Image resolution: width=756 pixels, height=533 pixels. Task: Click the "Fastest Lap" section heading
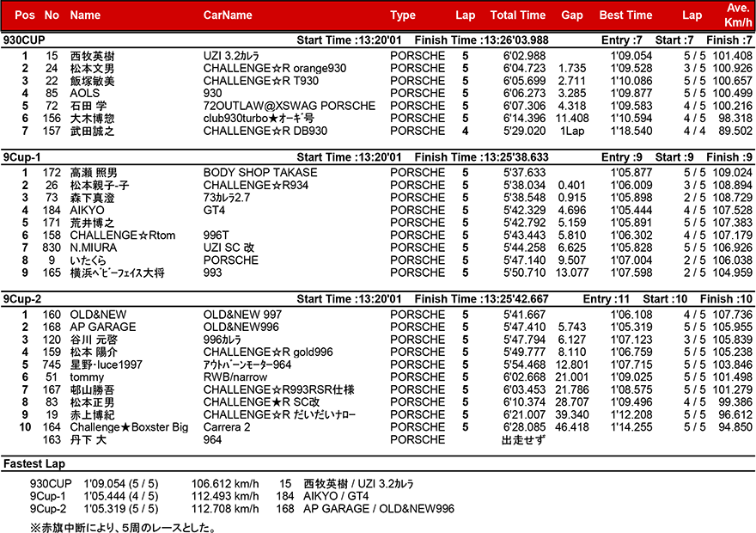(34, 464)
